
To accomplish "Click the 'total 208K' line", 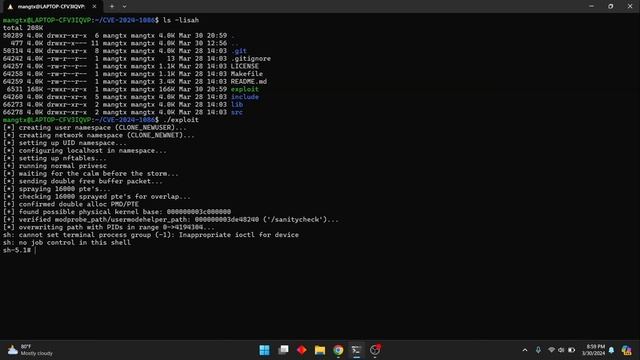I will tap(23, 28).
